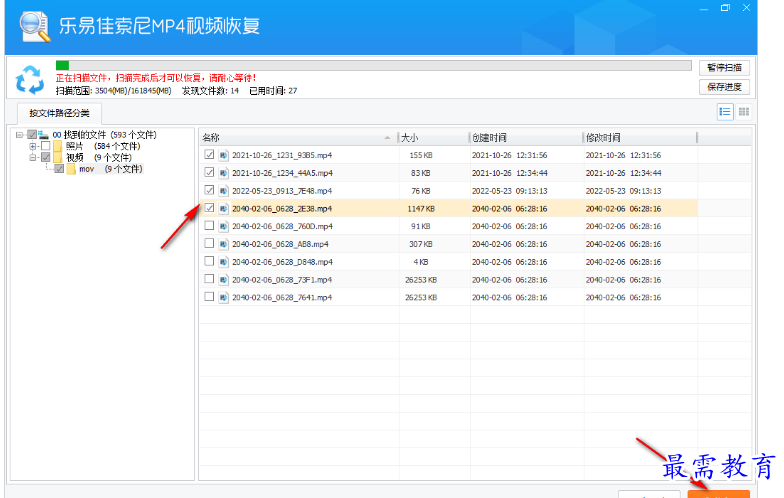Minimize the recovery app window
Image resolution: width=784 pixels, height=498 pixels.
[x=704, y=8]
